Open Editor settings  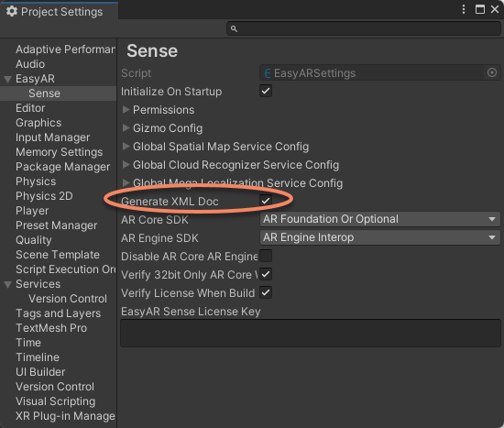30,108
